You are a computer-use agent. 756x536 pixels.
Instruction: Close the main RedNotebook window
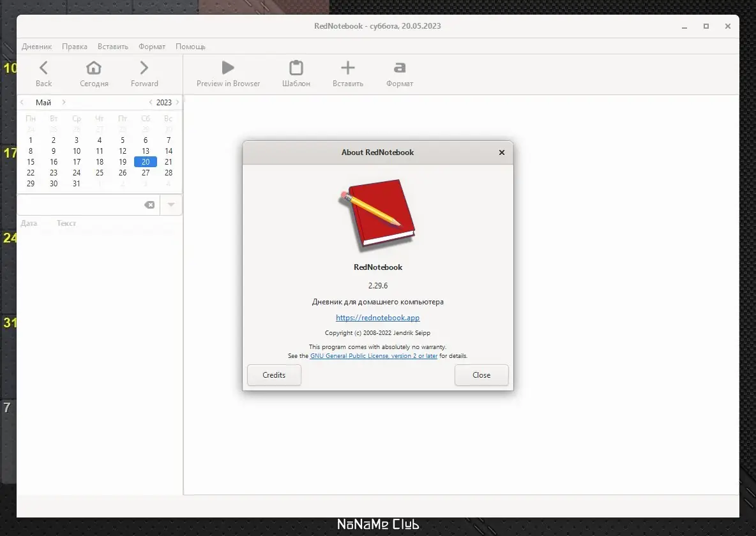click(x=727, y=27)
